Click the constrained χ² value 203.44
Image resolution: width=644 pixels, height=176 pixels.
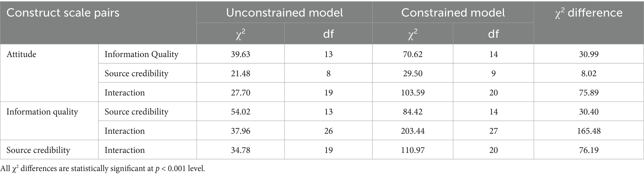coord(413,131)
